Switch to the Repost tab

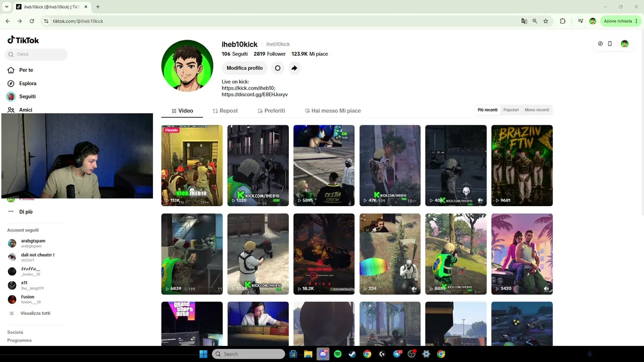[x=225, y=111]
